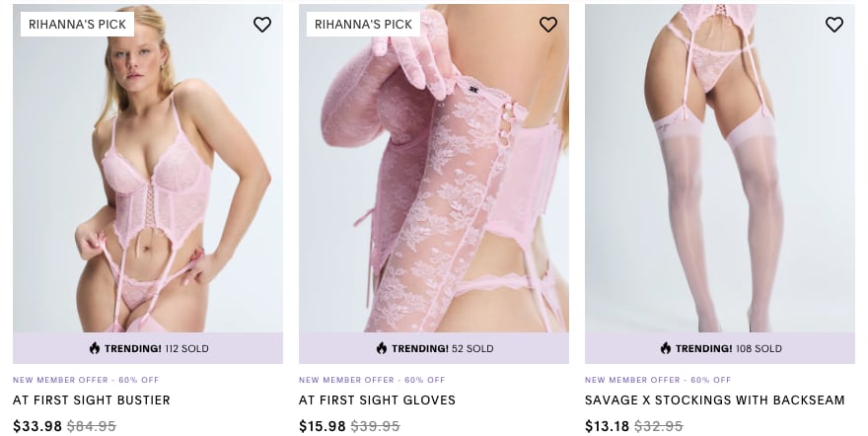
Task: Click the flame icon on bustier trending banner
Action: pos(95,348)
